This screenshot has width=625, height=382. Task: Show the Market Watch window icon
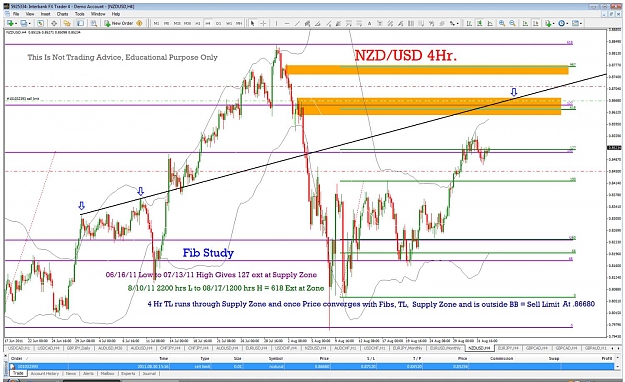pyautogui.click(x=40, y=24)
